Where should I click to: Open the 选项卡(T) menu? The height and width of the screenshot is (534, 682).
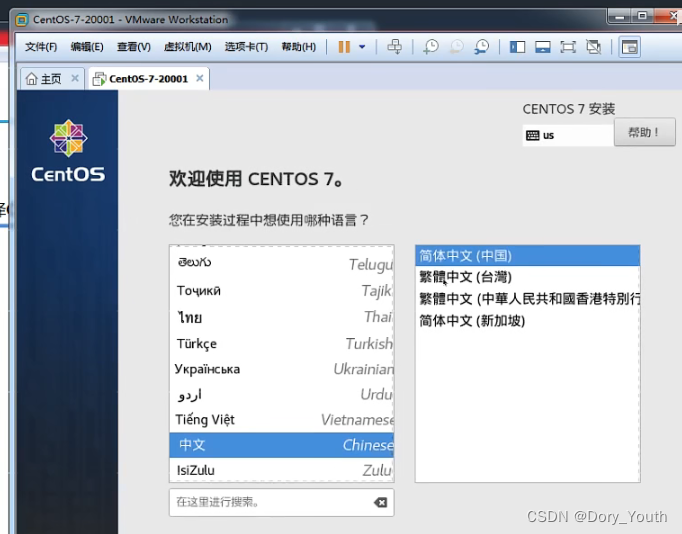point(246,47)
